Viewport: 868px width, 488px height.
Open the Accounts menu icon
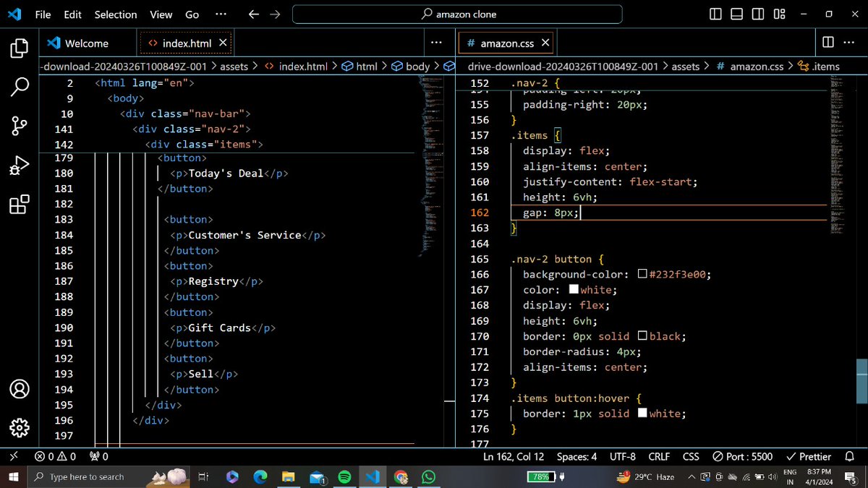[20, 389]
